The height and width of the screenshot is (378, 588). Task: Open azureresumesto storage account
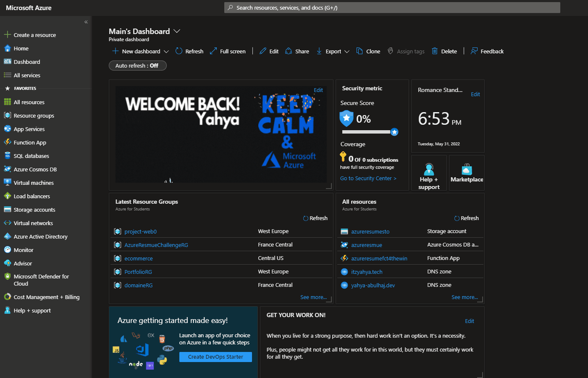(x=370, y=231)
